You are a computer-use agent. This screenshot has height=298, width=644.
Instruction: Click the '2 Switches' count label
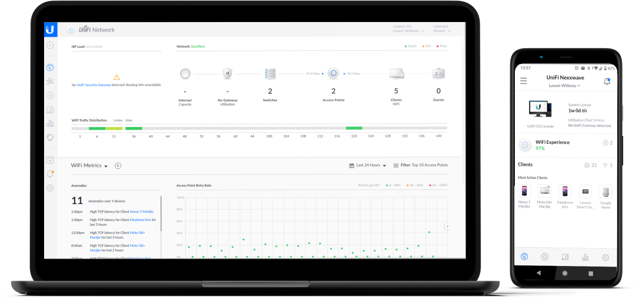(270, 94)
